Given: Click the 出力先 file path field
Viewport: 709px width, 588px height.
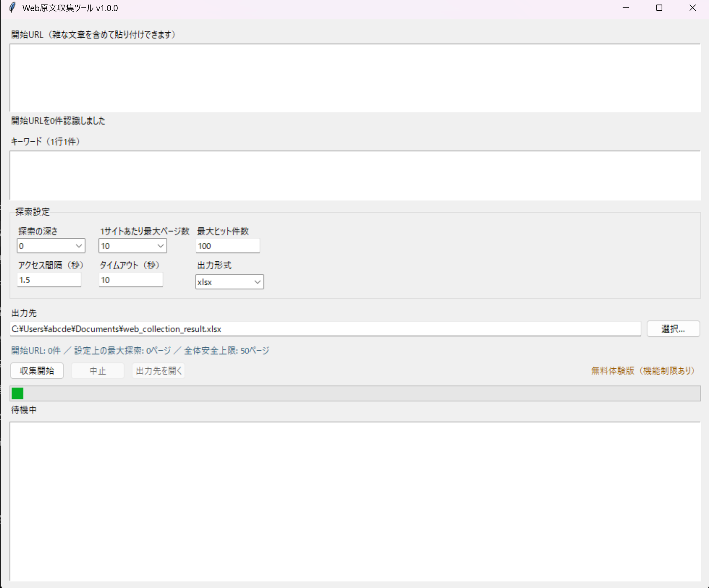Looking at the screenshot, I should click(x=326, y=329).
